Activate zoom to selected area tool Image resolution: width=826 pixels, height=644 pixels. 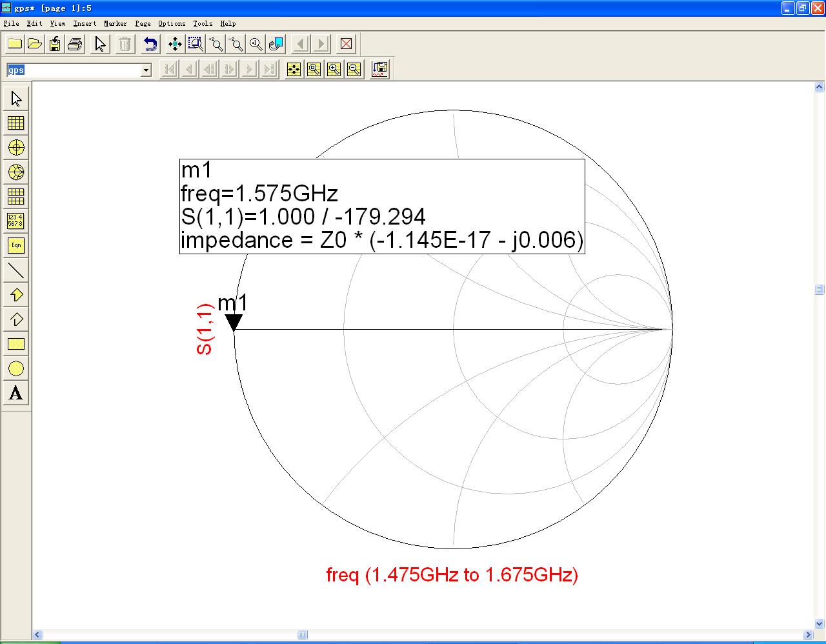[196, 44]
